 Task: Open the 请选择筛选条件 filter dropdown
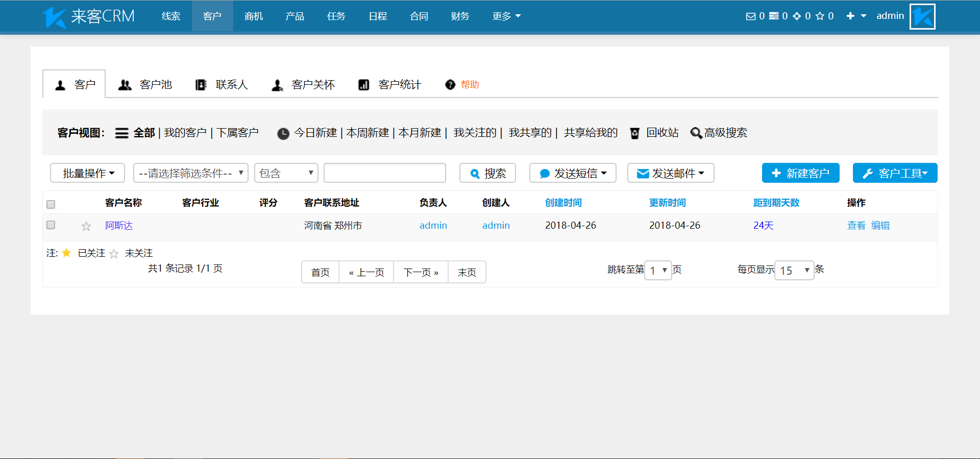191,173
